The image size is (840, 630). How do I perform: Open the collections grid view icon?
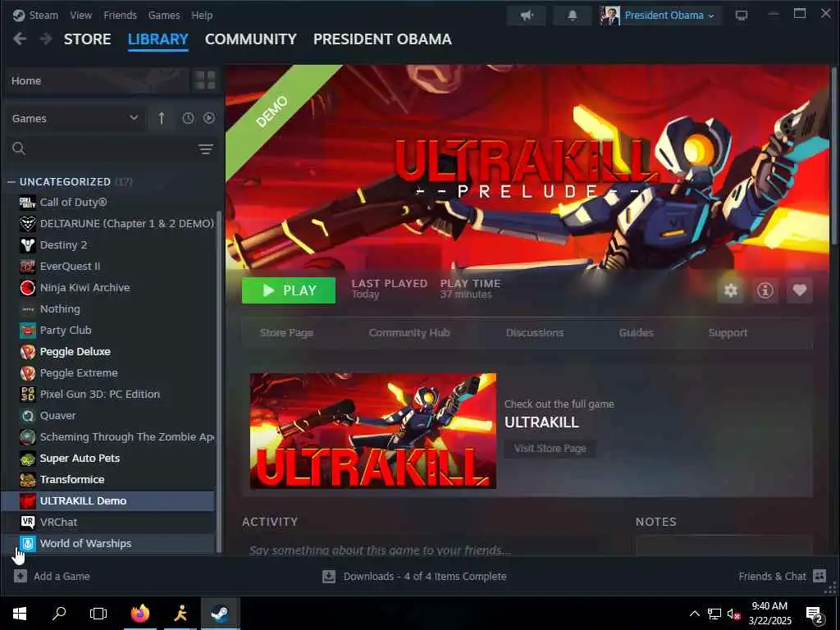coord(205,80)
